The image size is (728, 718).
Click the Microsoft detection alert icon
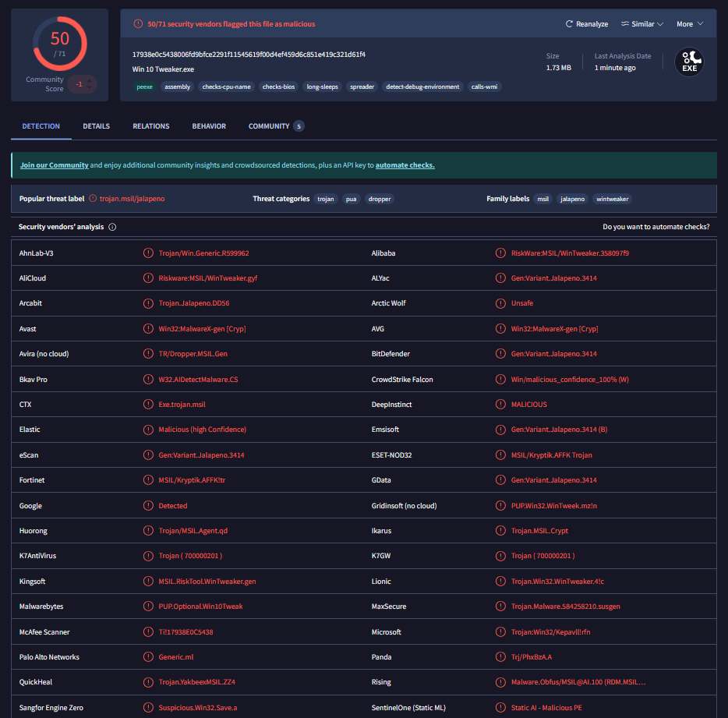point(500,632)
